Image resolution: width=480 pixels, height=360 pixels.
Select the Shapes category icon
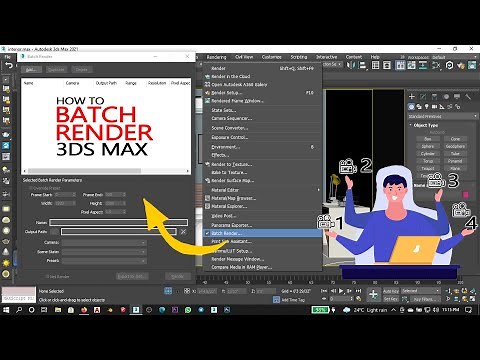pyautogui.click(x=419, y=107)
